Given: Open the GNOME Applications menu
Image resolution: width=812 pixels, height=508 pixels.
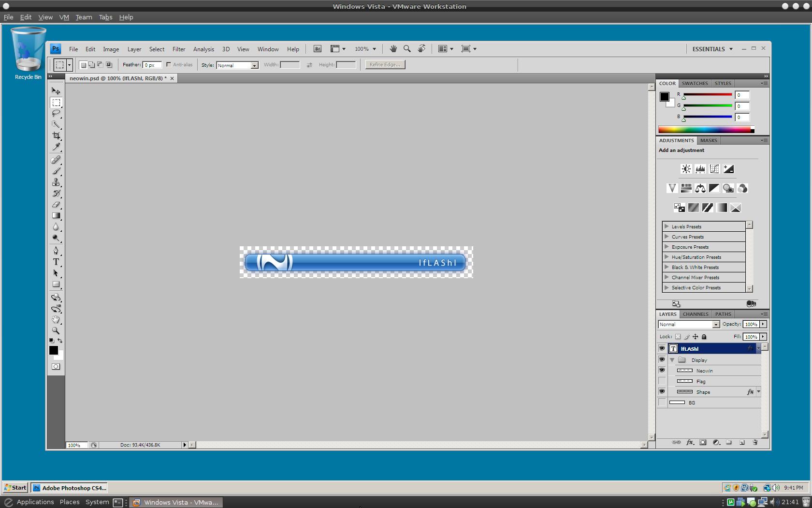Looking at the screenshot, I should pos(35,502).
